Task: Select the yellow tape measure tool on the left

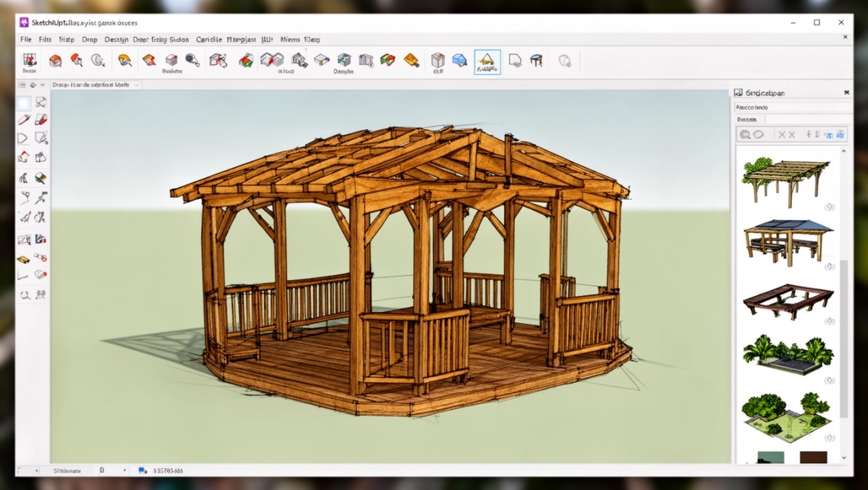Action: [x=24, y=258]
